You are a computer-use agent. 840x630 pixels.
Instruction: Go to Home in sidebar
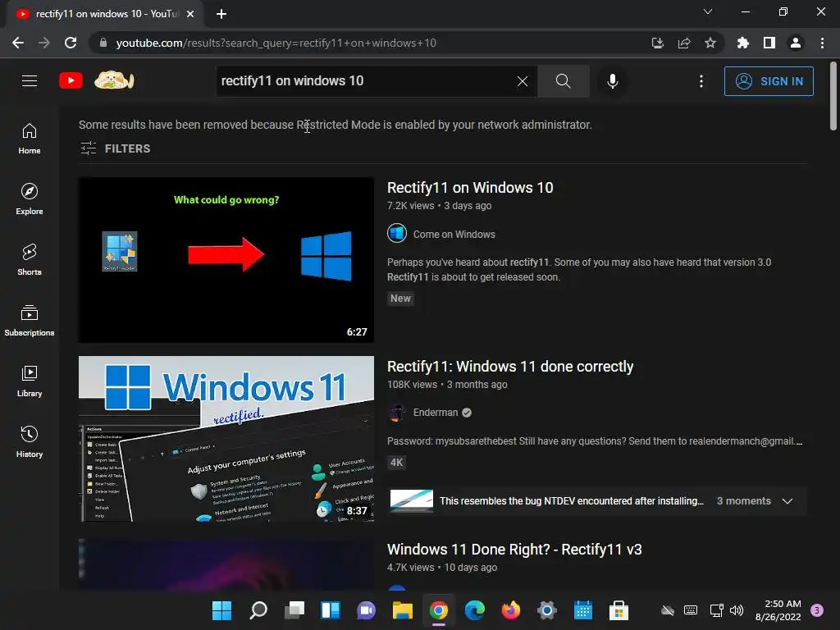[30, 139]
